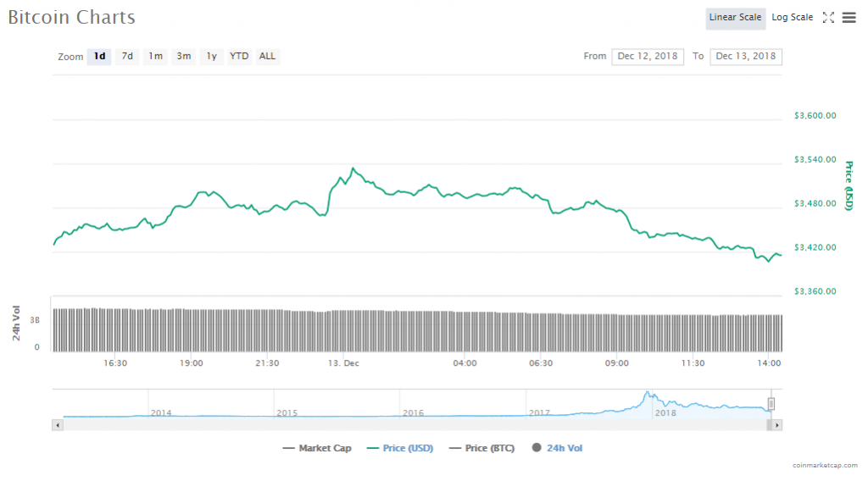Open the From date field

(x=648, y=57)
